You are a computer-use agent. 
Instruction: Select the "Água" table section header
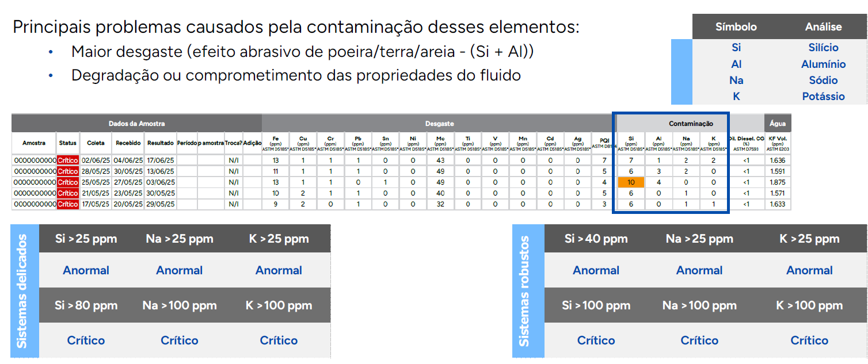778,123
